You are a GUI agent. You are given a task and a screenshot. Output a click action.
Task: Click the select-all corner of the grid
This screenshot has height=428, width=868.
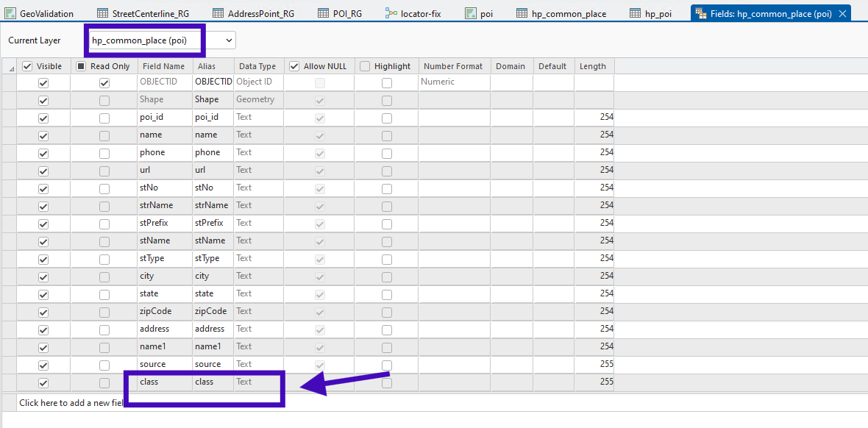coord(10,67)
